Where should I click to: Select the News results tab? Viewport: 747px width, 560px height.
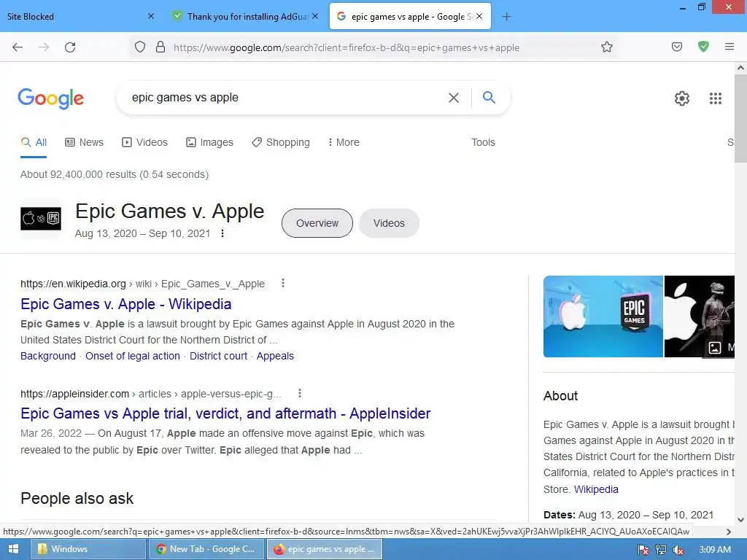pyautogui.click(x=85, y=142)
